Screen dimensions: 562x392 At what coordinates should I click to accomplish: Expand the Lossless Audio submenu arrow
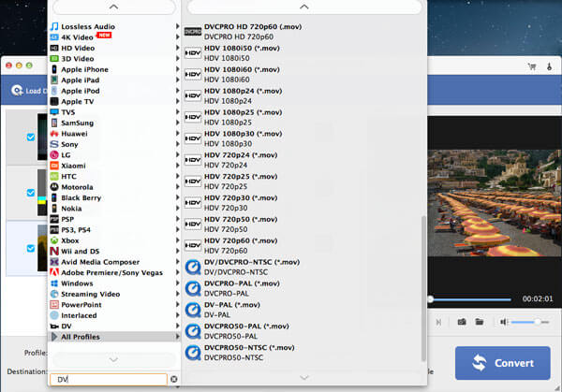tap(177, 26)
